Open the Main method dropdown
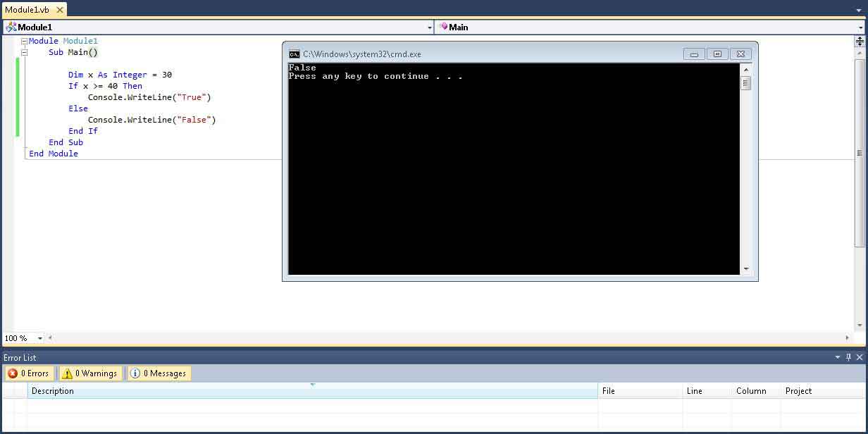868x434 pixels. point(861,27)
